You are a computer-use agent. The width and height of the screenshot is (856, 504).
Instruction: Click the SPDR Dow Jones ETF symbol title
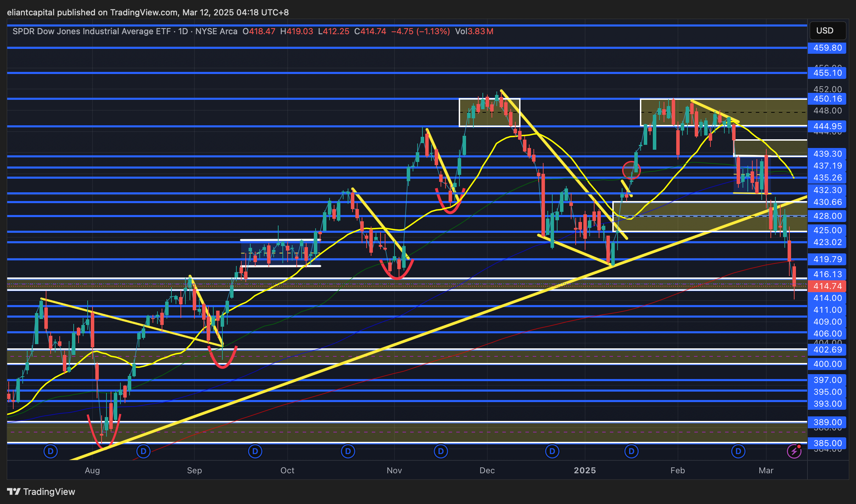coord(91,31)
